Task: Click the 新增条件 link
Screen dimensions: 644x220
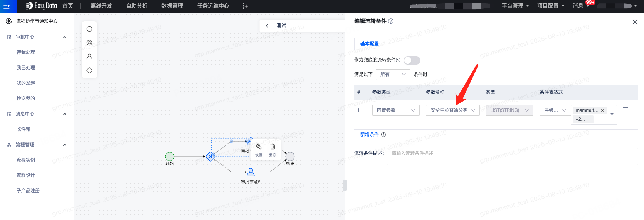Action: [369, 135]
